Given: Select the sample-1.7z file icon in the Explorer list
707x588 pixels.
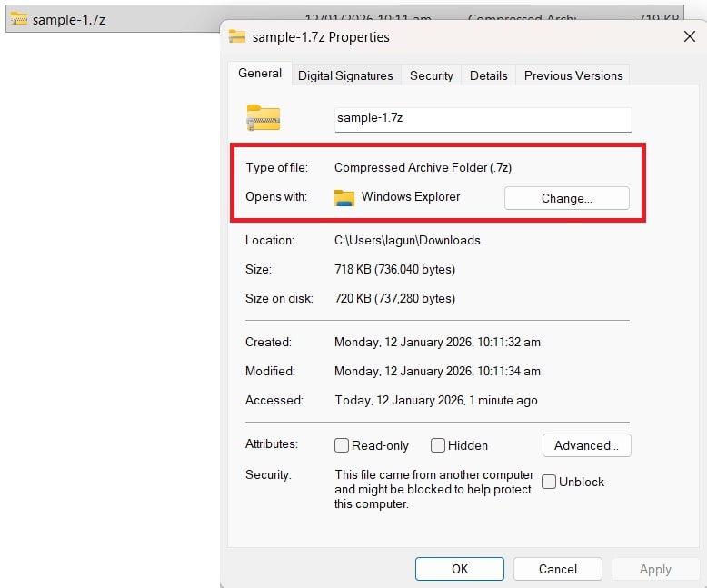Looking at the screenshot, I should point(19,19).
